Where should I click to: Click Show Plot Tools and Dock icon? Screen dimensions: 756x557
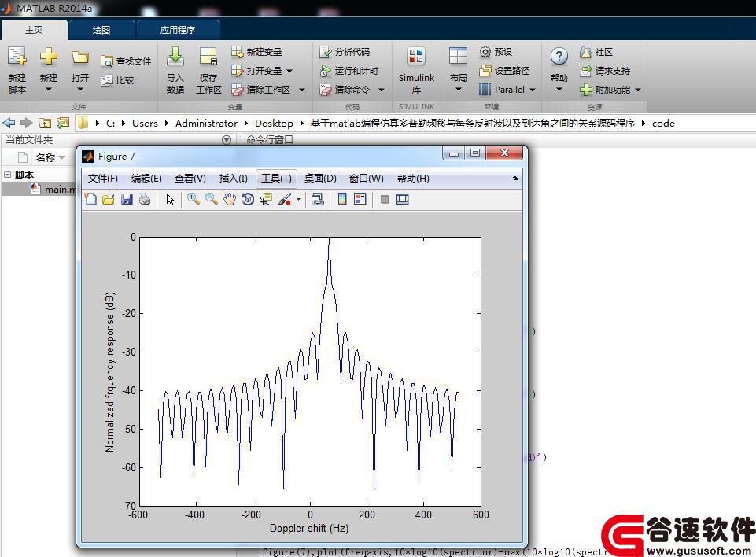click(403, 199)
